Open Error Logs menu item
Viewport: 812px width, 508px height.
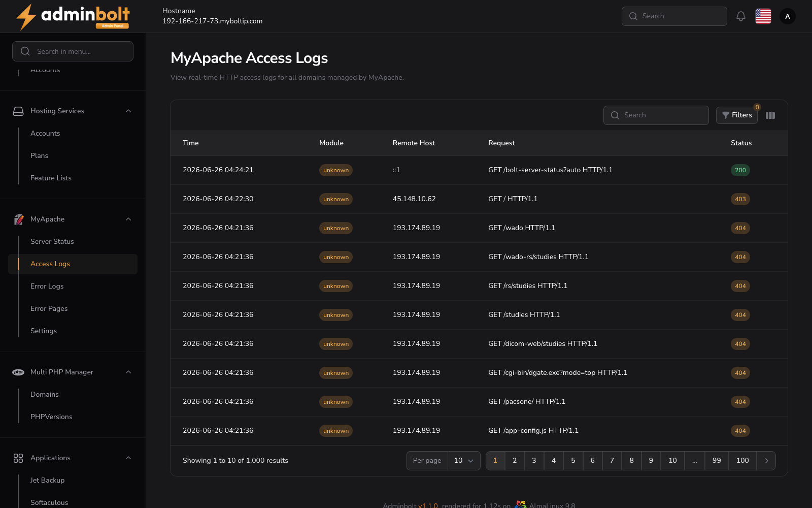pyautogui.click(x=47, y=286)
